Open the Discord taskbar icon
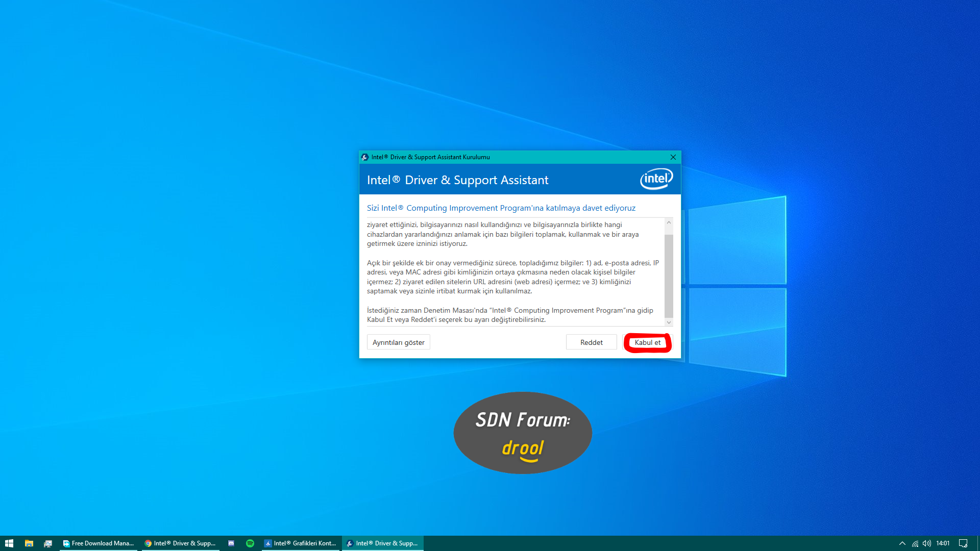Image resolution: width=980 pixels, height=551 pixels. (231, 543)
